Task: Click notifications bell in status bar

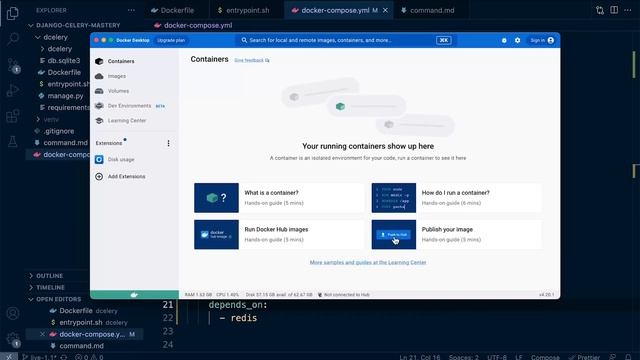Action: 628,357
